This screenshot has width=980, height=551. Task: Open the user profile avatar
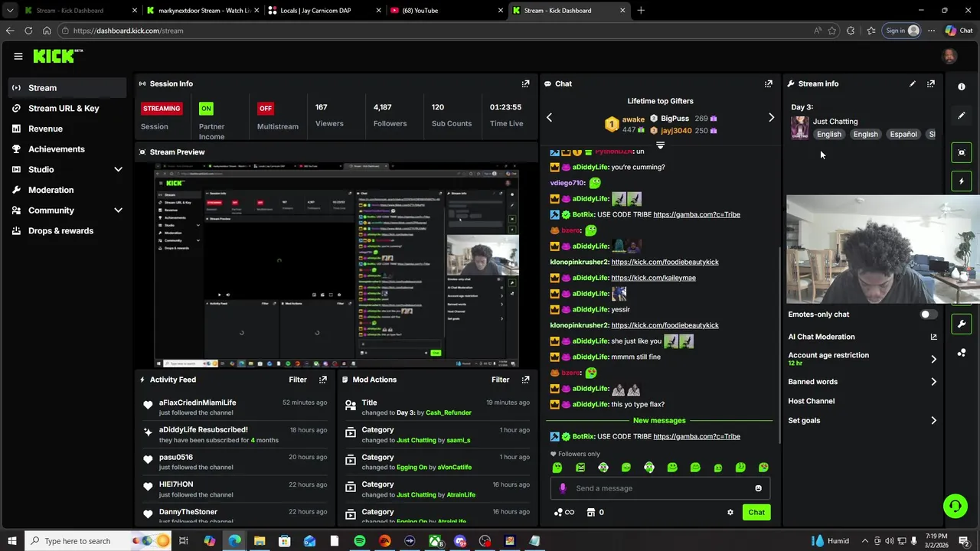click(x=949, y=56)
